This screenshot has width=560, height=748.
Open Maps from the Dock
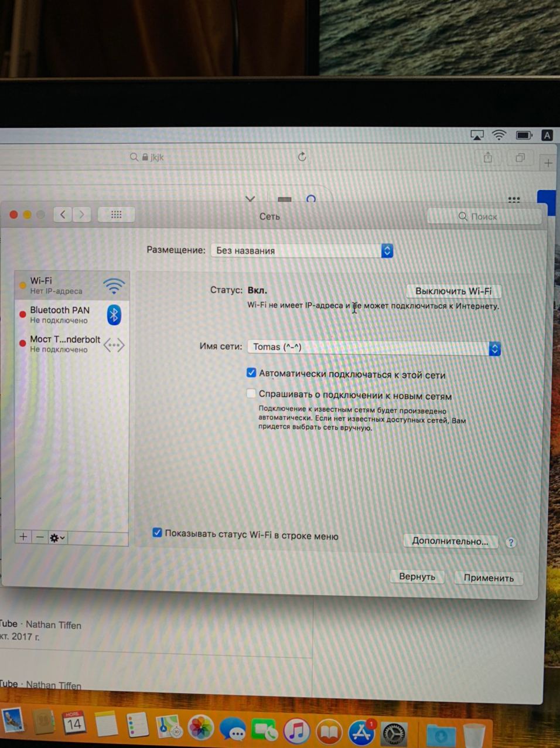(169, 727)
